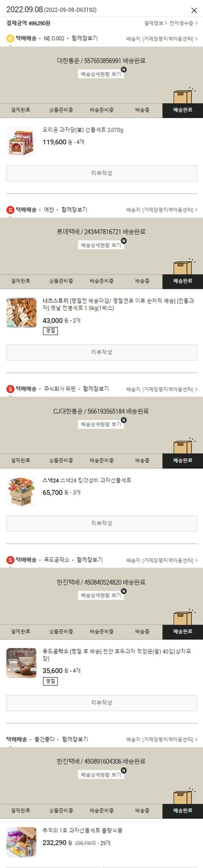The image size is (203, 868).
Task: Click the N badge on 한진택배 450840524820 button
Action: coord(124,591)
